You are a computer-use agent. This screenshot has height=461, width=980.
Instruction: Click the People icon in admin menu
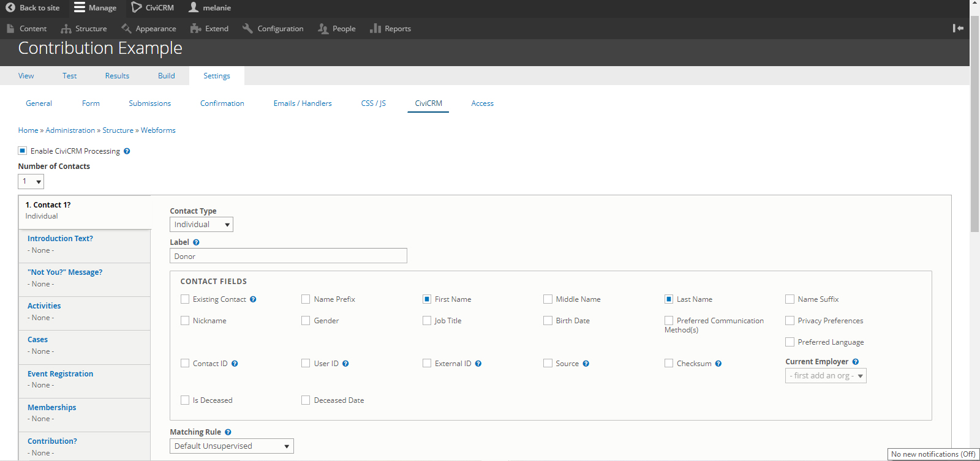pyautogui.click(x=323, y=29)
